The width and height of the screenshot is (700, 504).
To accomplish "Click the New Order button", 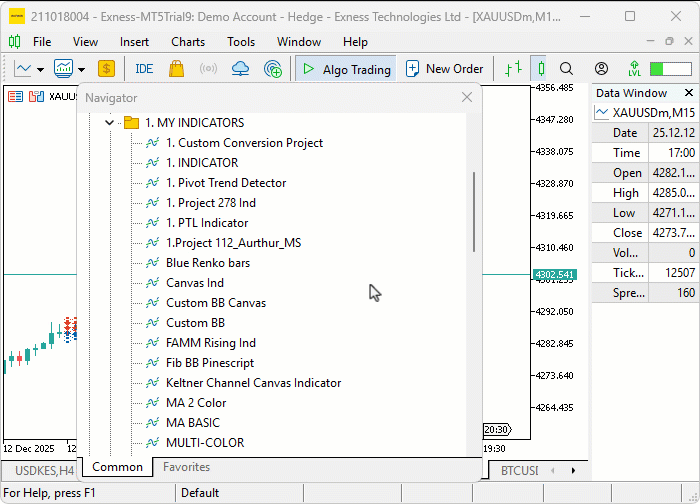I will 444,69.
